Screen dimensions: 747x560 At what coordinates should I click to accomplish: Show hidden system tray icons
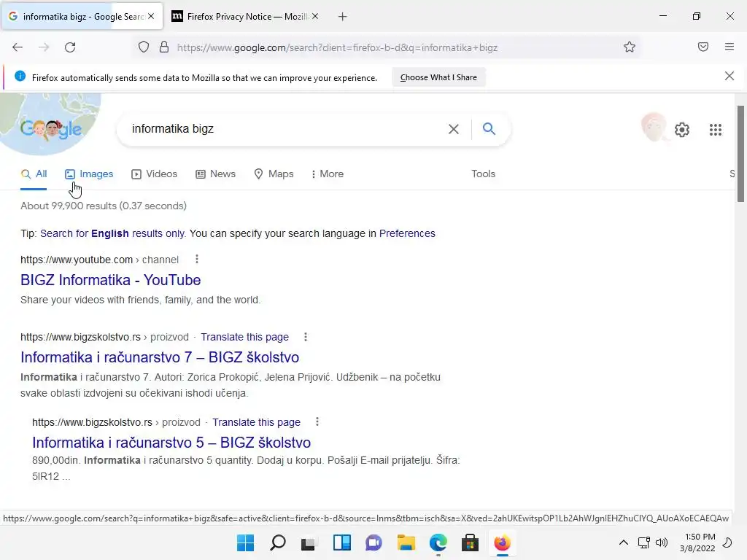(x=623, y=542)
